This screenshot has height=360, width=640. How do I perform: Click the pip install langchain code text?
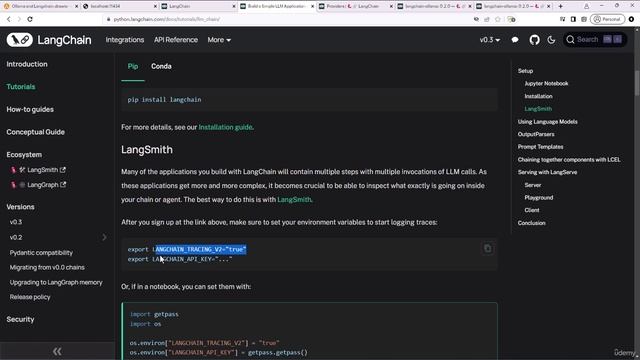point(164,100)
